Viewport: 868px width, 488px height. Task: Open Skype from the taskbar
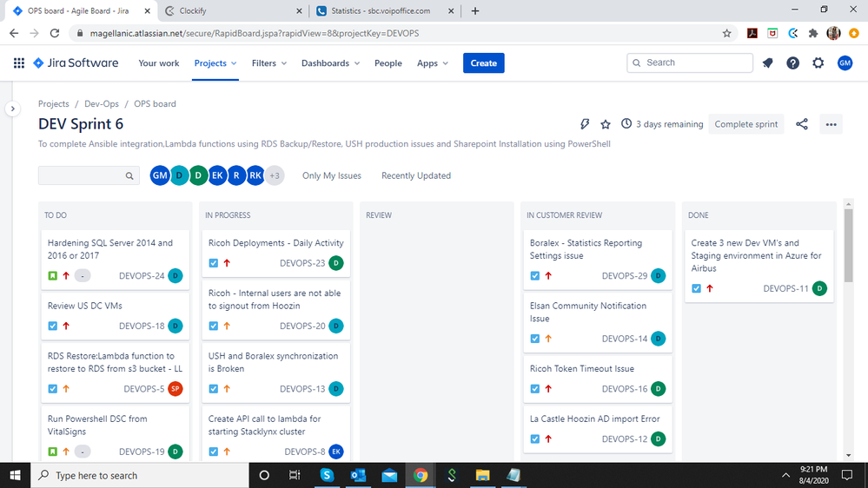327,475
